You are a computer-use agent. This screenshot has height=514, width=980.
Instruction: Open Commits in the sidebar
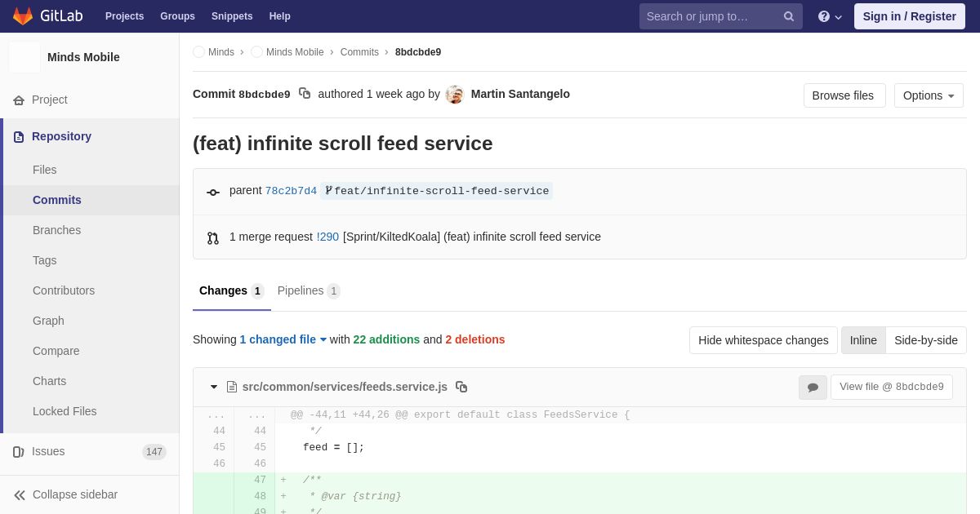click(91, 200)
